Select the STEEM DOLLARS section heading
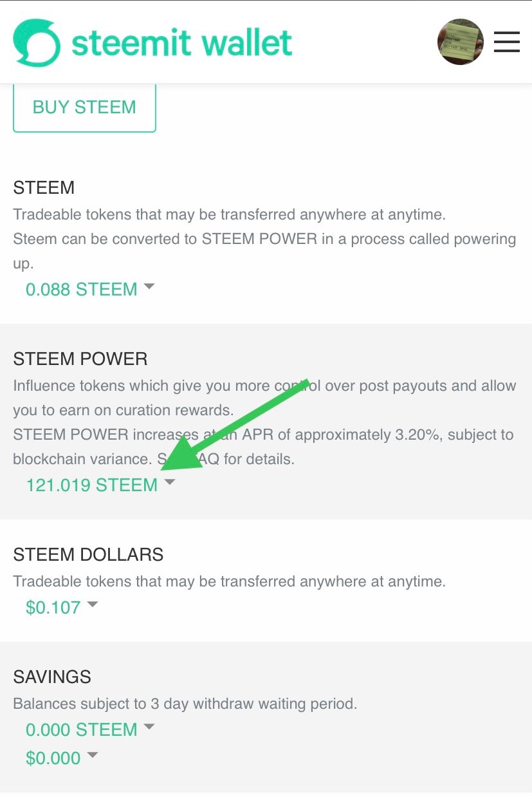 pos(88,554)
